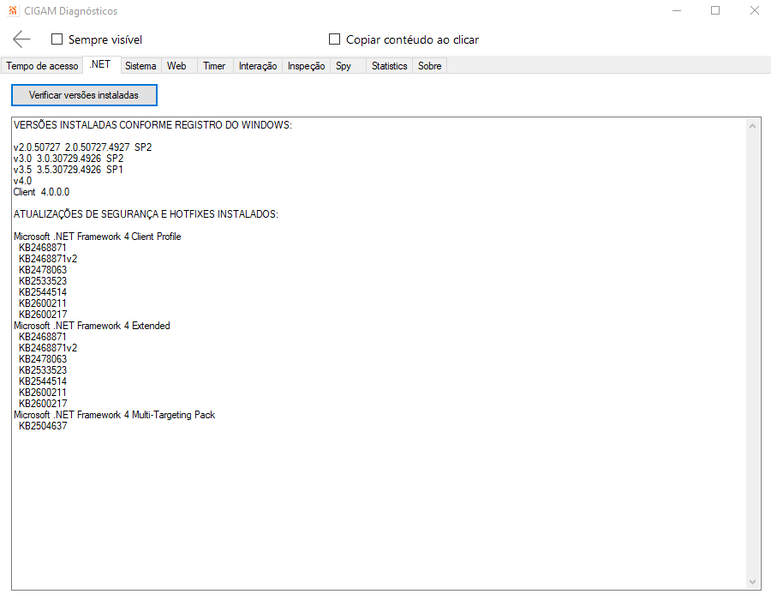
Task: Click the v3.0 3.0.30729.4926 SP2 line
Action: pyautogui.click(x=68, y=158)
